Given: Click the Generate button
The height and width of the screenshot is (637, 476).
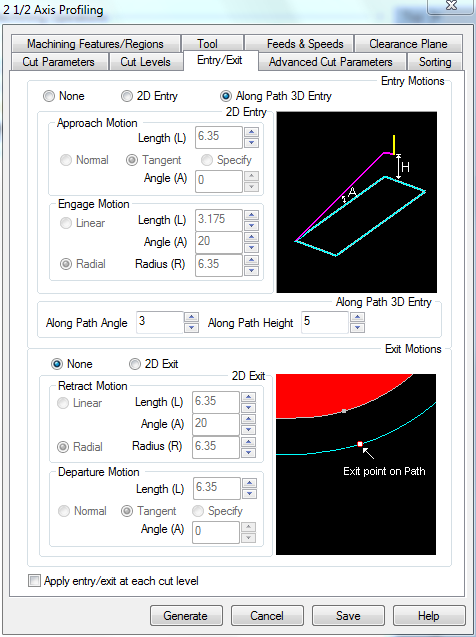Looking at the screenshot, I should 186,616.
